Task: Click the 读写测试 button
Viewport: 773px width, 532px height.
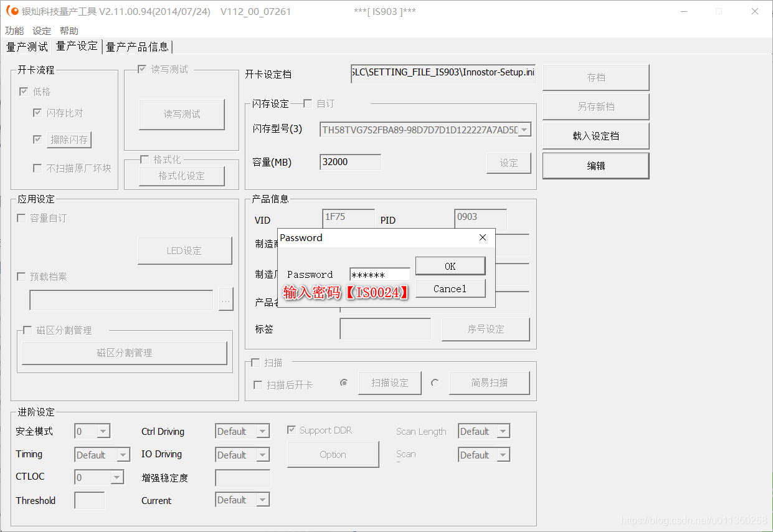Action: (x=182, y=115)
